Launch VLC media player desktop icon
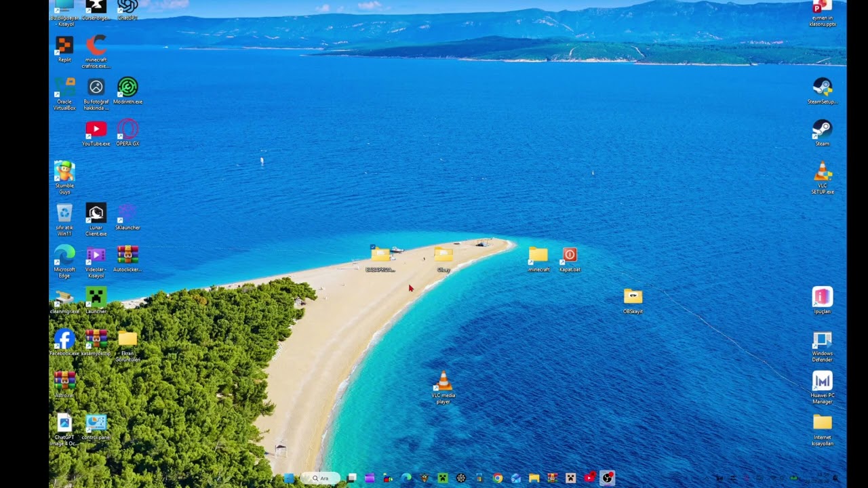 click(x=443, y=388)
